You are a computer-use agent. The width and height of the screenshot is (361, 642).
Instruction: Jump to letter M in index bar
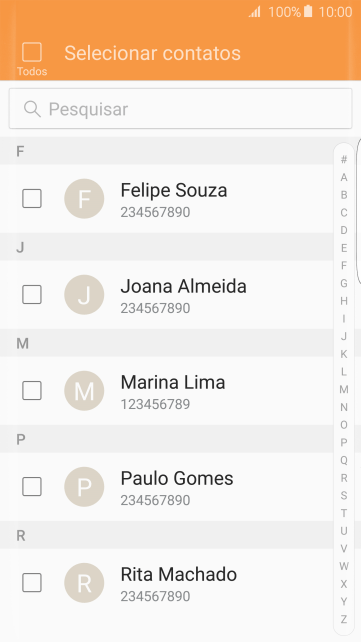pyautogui.click(x=344, y=389)
